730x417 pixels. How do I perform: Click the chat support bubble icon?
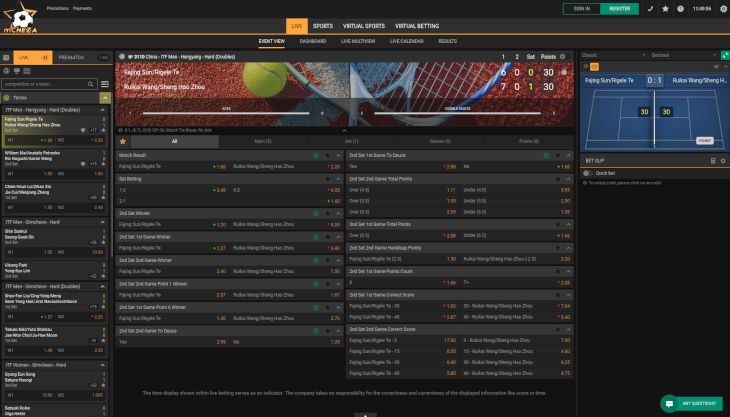(x=669, y=404)
